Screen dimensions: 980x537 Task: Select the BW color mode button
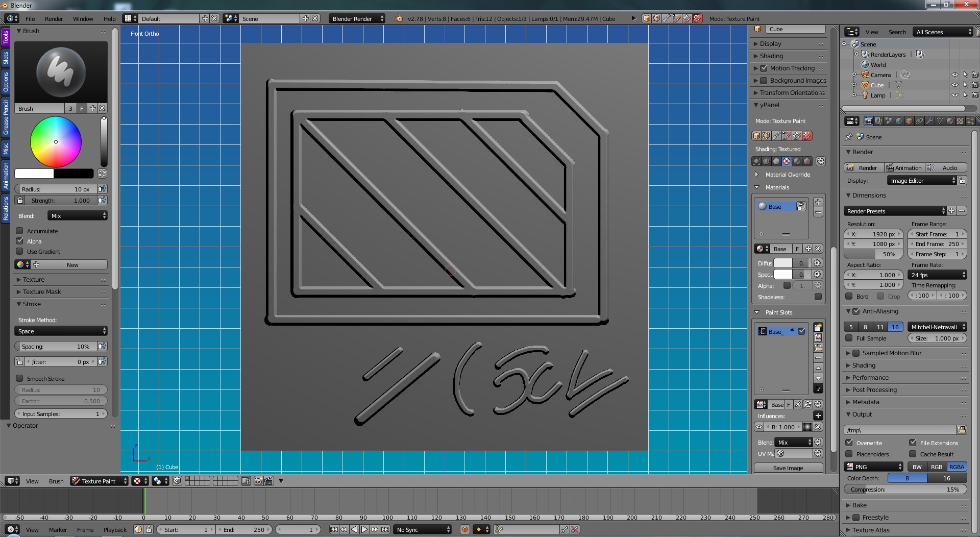(x=917, y=467)
